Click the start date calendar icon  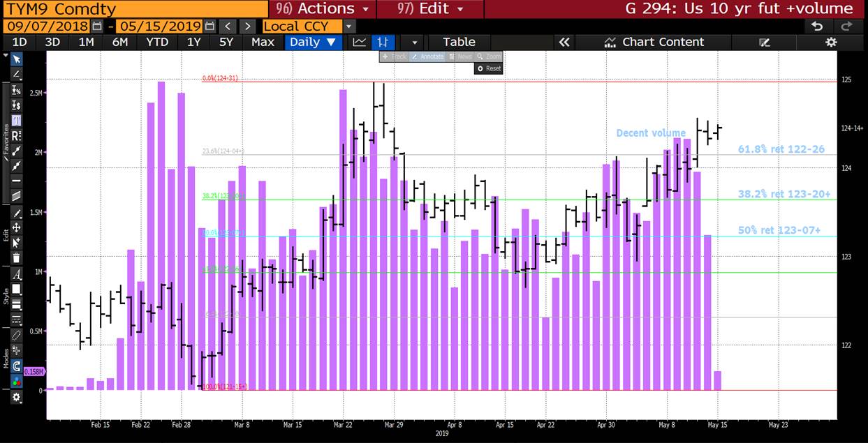(97, 26)
